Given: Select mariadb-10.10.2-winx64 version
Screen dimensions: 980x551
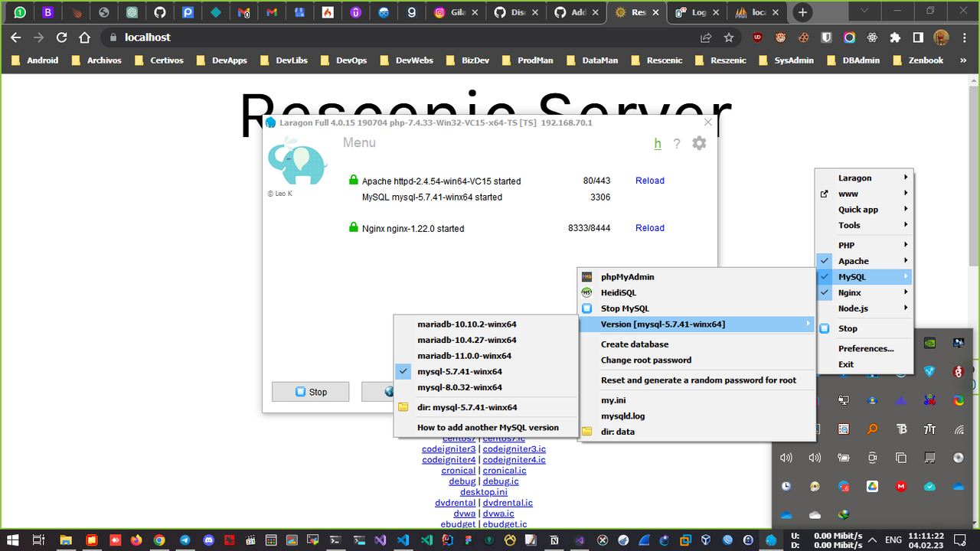Looking at the screenshot, I should [485, 324].
